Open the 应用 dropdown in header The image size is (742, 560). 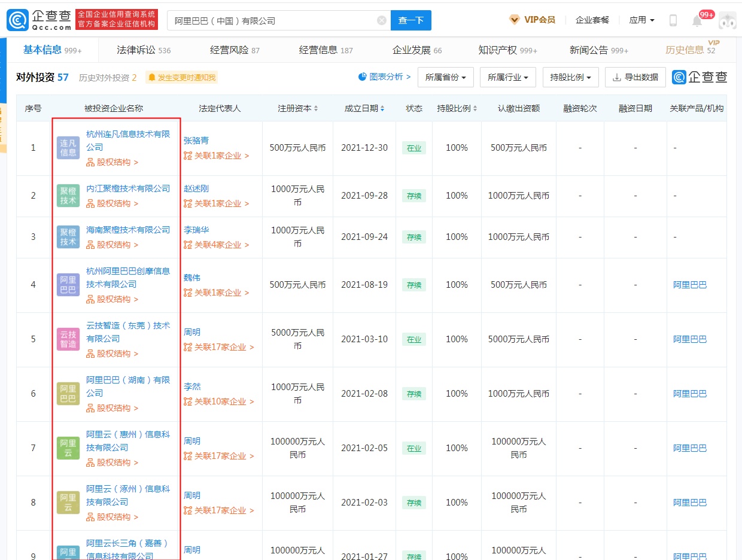(641, 20)
